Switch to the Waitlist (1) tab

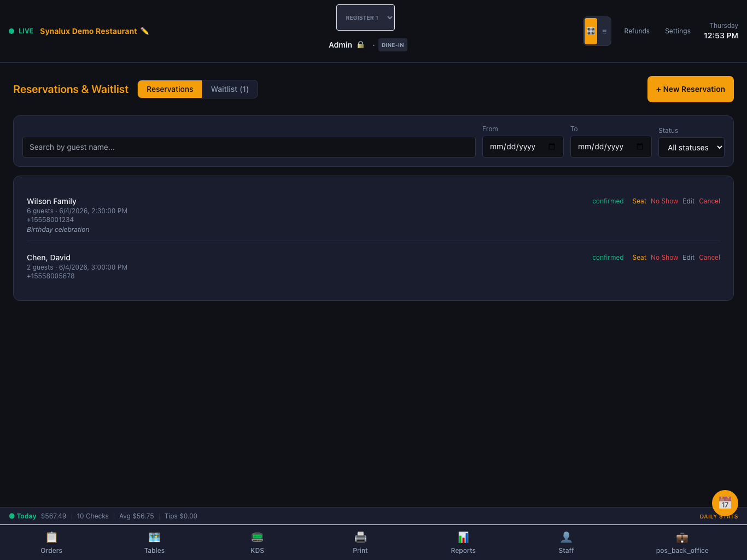coord(230,89)
